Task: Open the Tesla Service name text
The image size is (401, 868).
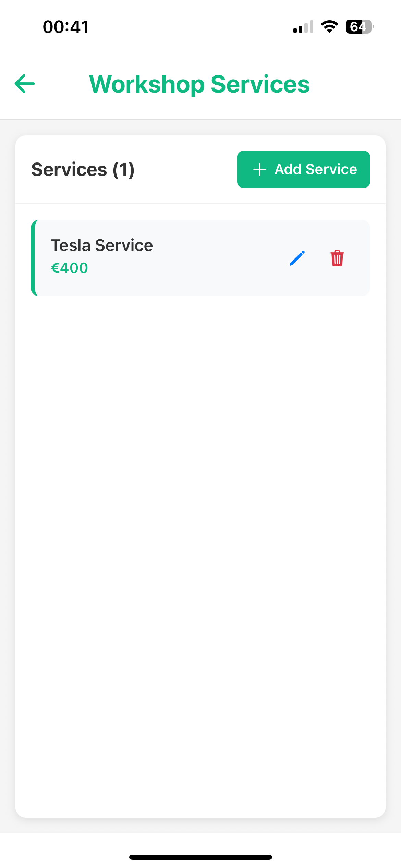Action: 102,245
